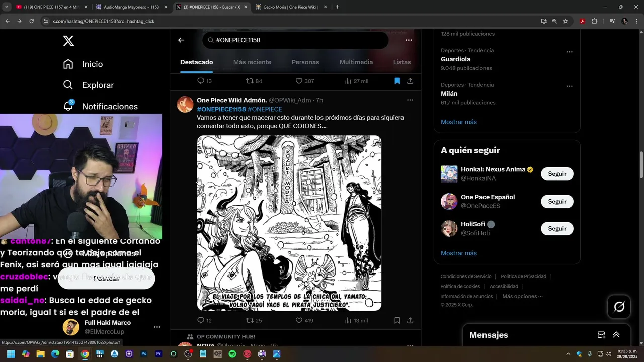Expand the Mensajes drawer with the double chevron
The image size is (644, 362).
(616, 335)
